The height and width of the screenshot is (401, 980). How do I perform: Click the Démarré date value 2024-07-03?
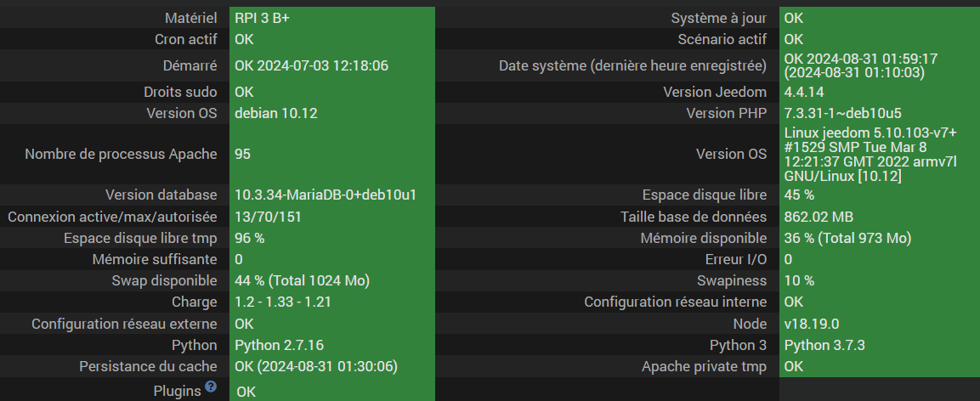click(x=311, y=65)
